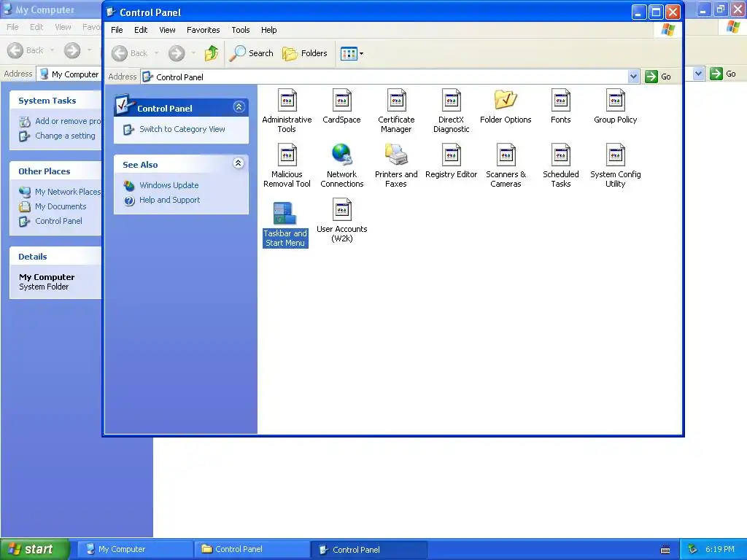Open Printers and Faxes icon
This screenshot has height=560, width=747.
tap(396, 166)
